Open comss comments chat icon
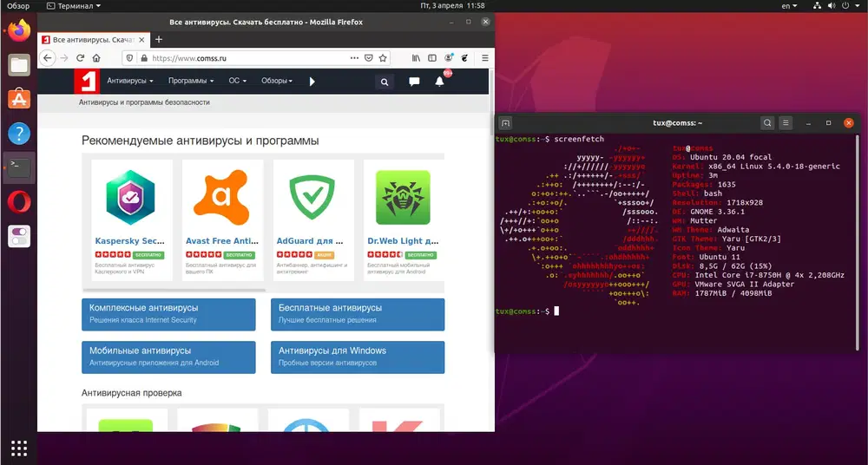Screen dimensions: 868x465 [x=414, y=82]
